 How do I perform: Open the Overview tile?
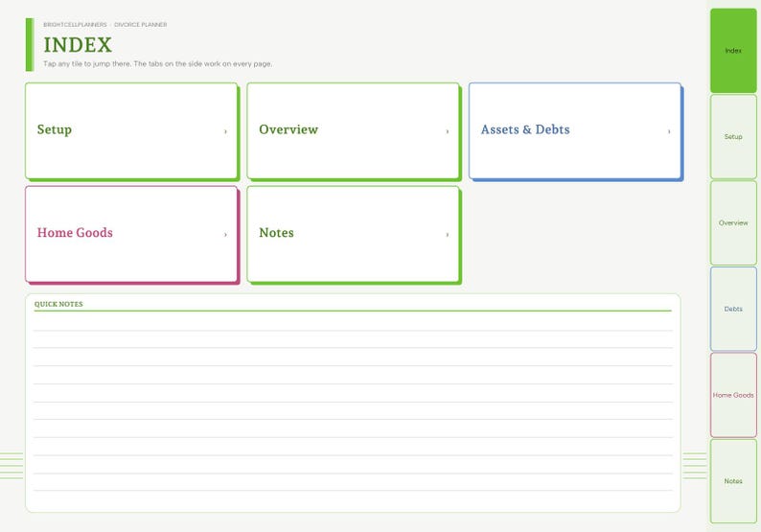pyautogui.click(x=354, y=131)
